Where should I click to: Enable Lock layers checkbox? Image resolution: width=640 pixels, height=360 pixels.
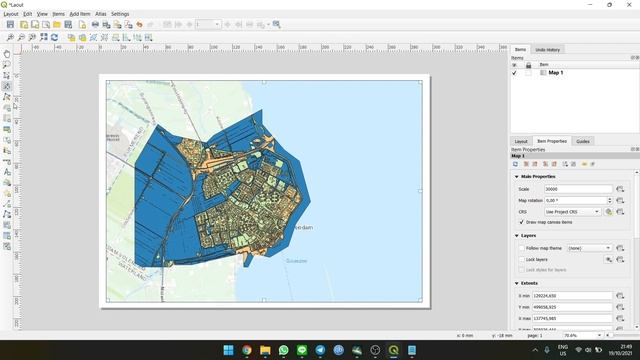coord(521,260)
